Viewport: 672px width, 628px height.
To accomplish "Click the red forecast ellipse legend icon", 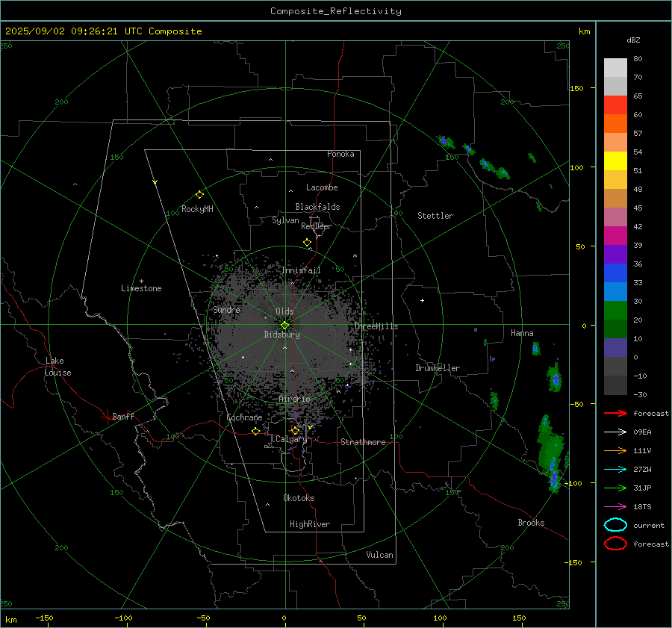I will pos(615,544).
